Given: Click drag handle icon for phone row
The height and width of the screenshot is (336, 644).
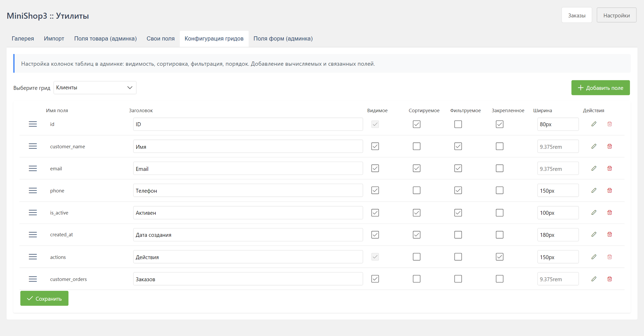Looking at the screenshot, I should 33,191.
